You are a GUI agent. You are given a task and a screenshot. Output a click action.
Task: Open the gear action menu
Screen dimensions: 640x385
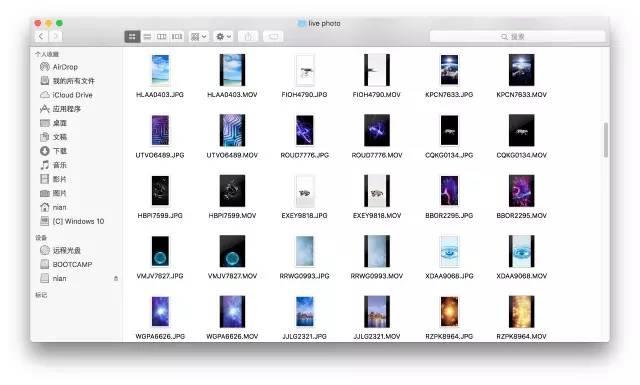point(223,37)
